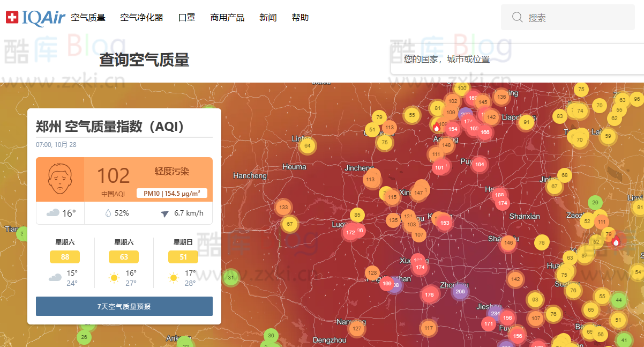Open the 帮助 menu item

[300, 17]
